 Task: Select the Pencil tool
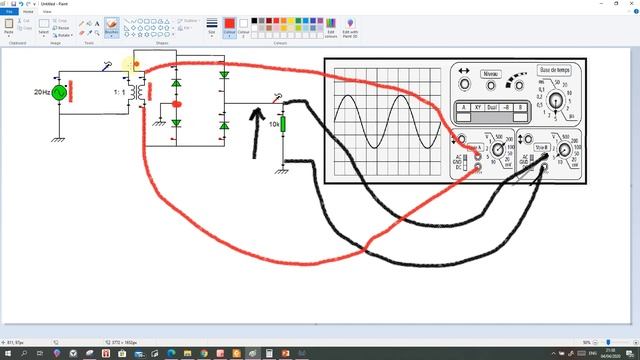[x=81, y=24]
